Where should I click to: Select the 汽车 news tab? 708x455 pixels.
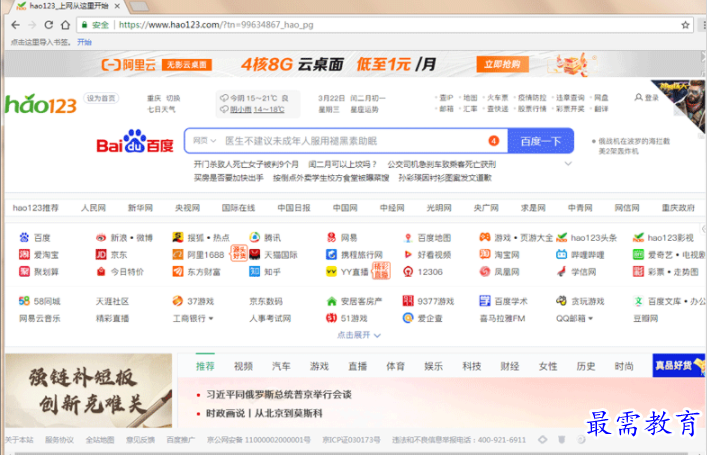281,366
